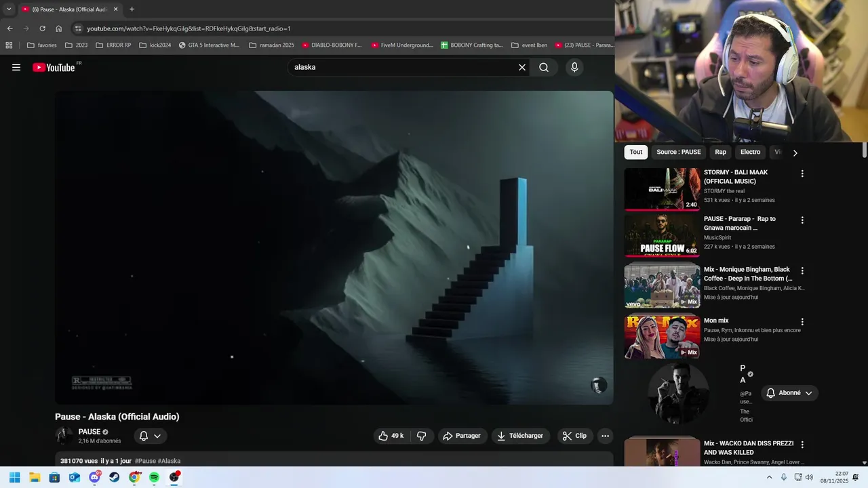Show hidden system tray icons
The width and height of the screenshot is (868, 488).
769,477
